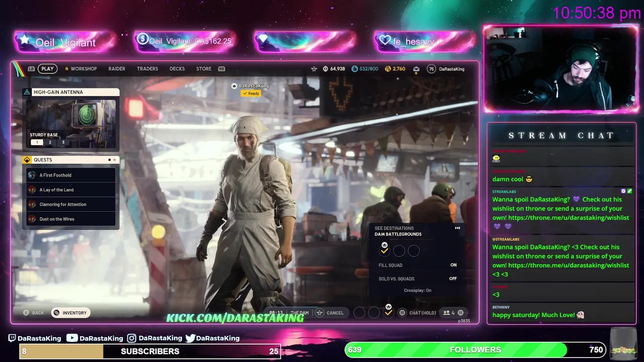Click THE DAM matchmaking label
The width and height of the screenshot is (644, 362).
coord(300,313)
